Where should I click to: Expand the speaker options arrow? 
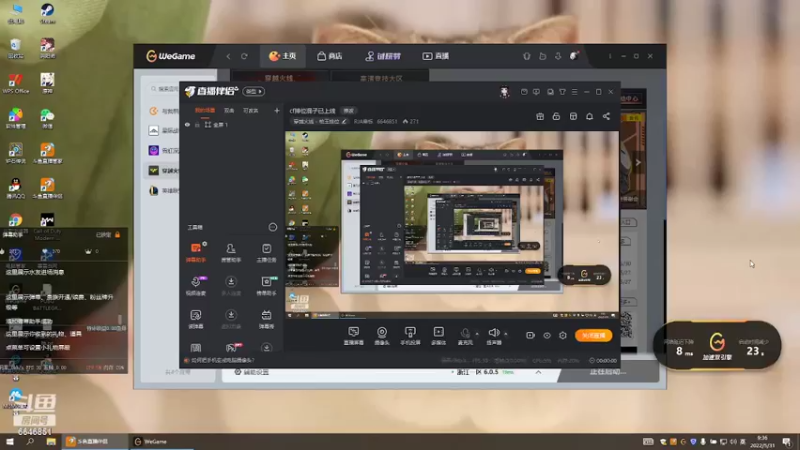[506, 334]
